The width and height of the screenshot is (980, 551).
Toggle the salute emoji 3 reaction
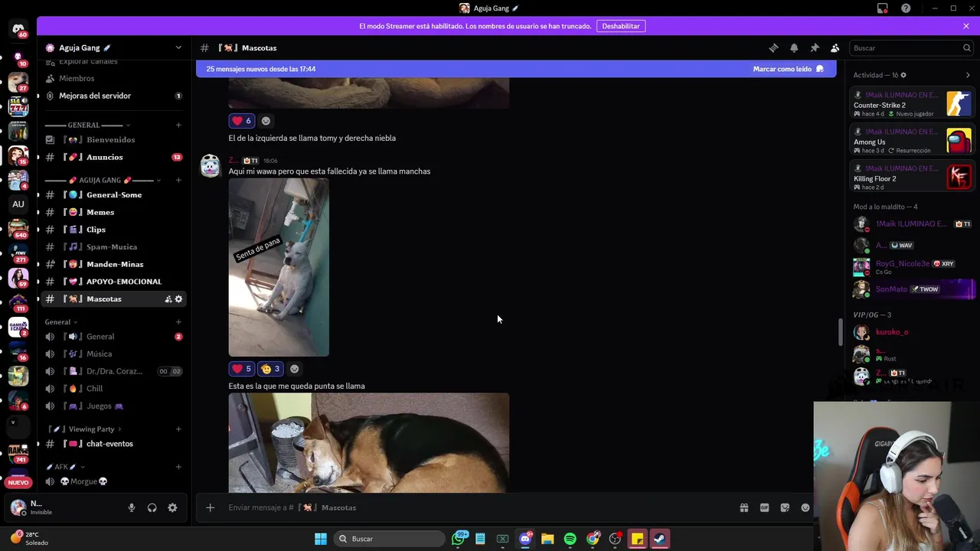271,369
